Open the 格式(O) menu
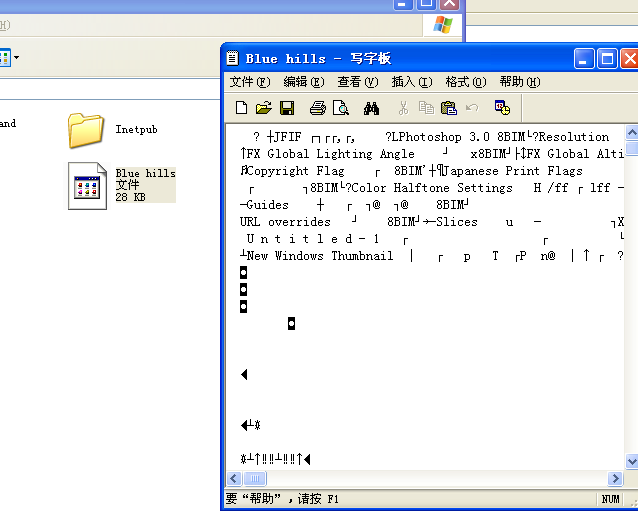The width and height of the screenshot is (638, 511). click(466, 82)
